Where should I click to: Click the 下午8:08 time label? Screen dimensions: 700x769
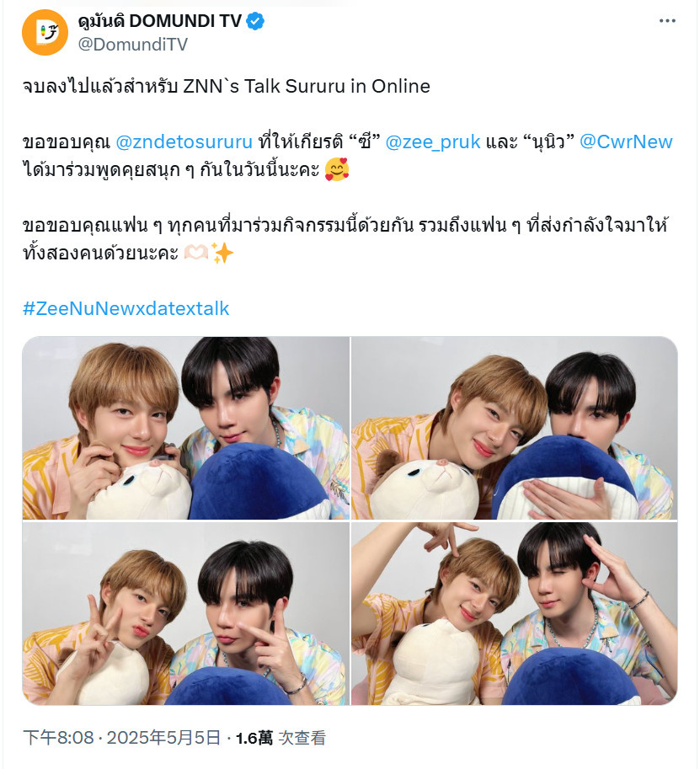58,738
